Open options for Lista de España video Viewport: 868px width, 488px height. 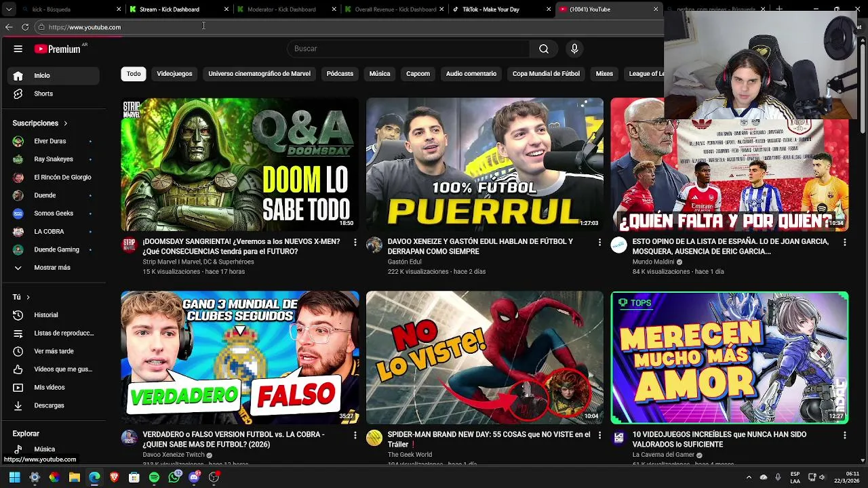click(x=844, y=242)
